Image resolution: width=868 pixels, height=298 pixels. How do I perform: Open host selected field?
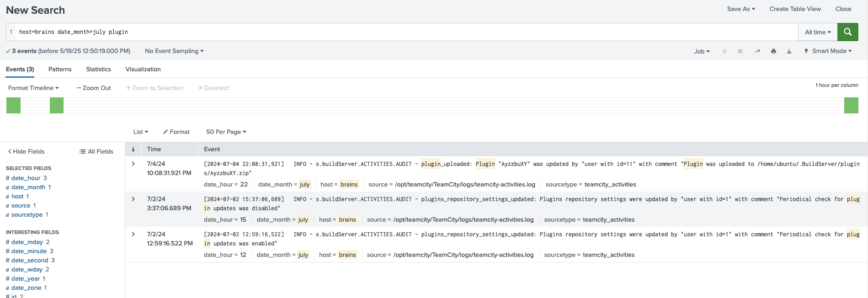tap(17, 196)
